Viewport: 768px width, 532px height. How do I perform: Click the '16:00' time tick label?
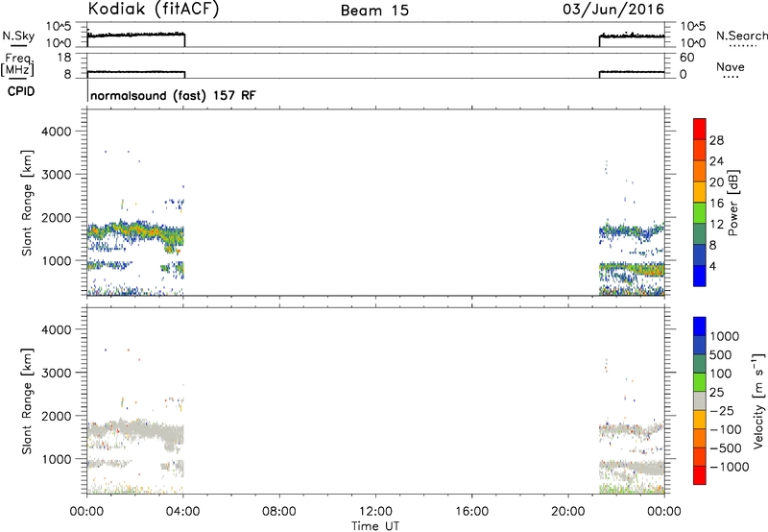click(x=471, y=512)
